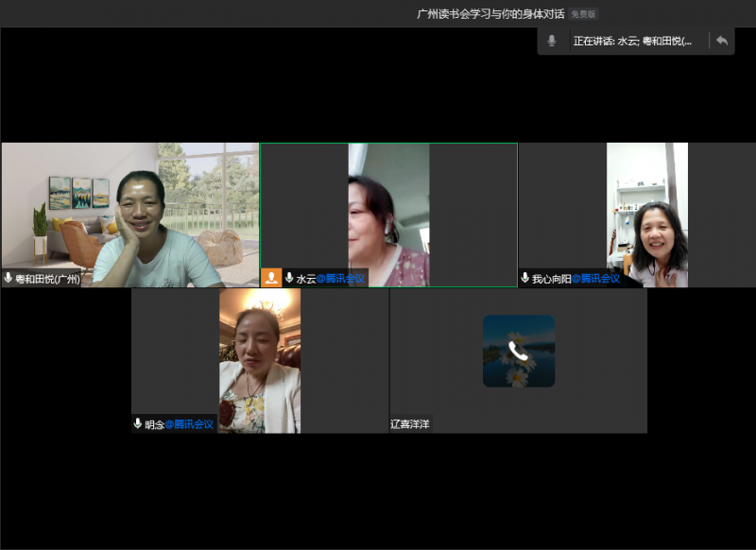
Task: Click the orange host icon beside 水云
Action: point(271,278)
